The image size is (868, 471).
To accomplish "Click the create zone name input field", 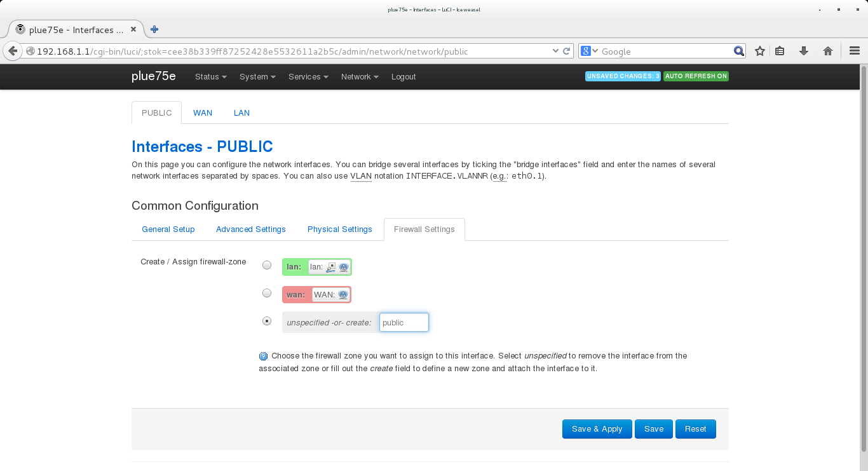I will (403, 323).
